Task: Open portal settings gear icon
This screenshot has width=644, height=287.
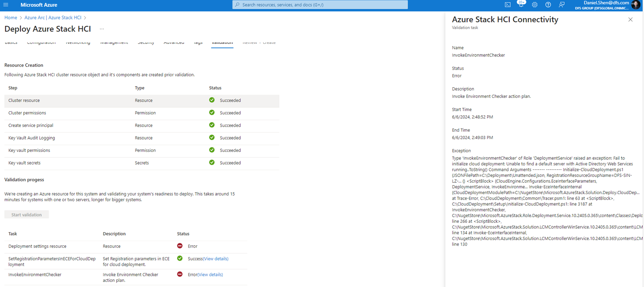Action: pyautogui.click(x=535, y=5)
